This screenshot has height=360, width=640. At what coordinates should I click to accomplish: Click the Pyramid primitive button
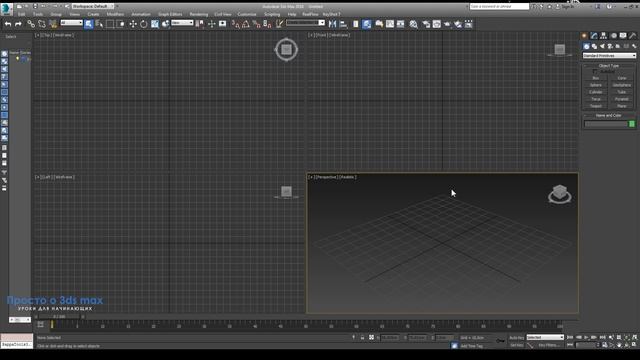coord(622,99)
